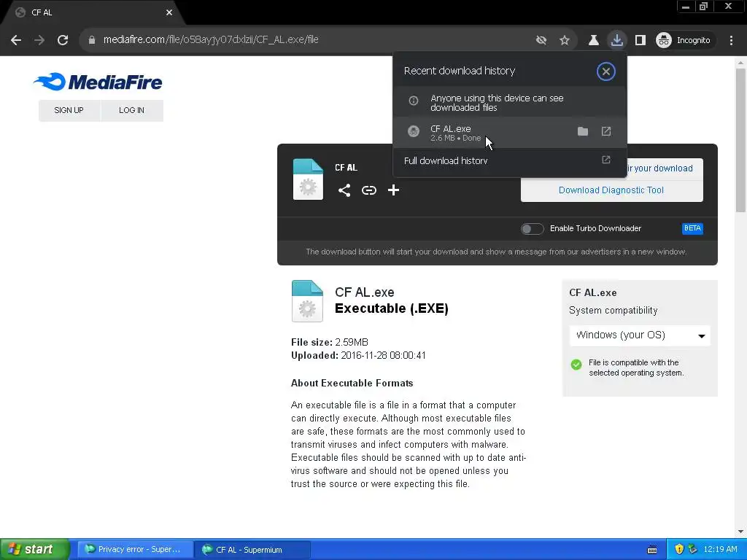Toggle Enable Turbo Downloader switch
The height and width of the screenshot is (560, 747).
pos(532,228)
